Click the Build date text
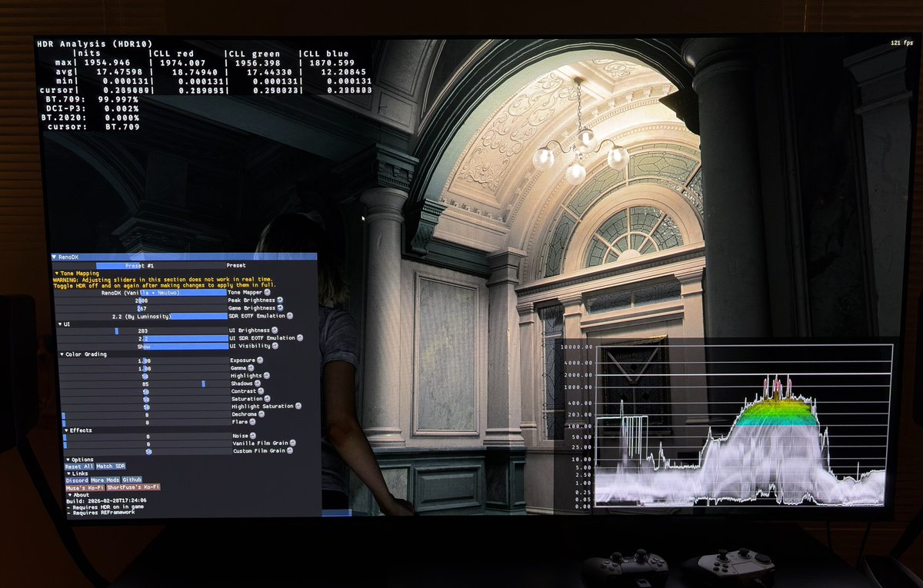This screenshot has width=923, height=588. [x=106, y=501]
